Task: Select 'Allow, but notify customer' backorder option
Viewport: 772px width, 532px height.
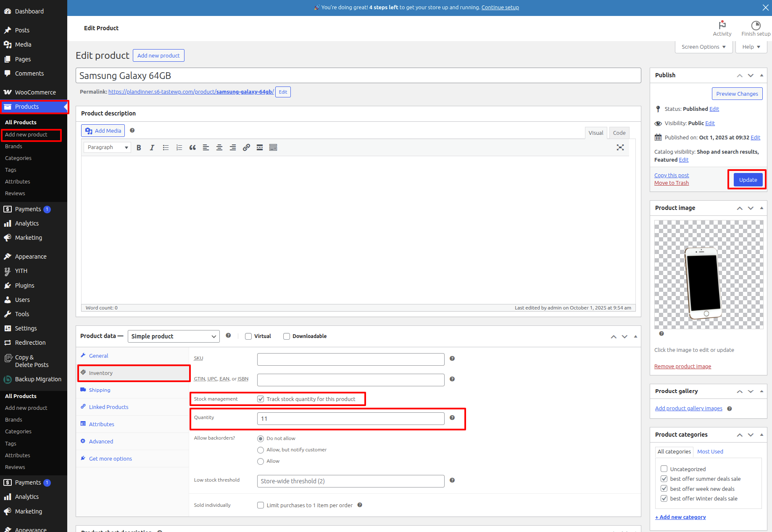Action: click(261, 450)
